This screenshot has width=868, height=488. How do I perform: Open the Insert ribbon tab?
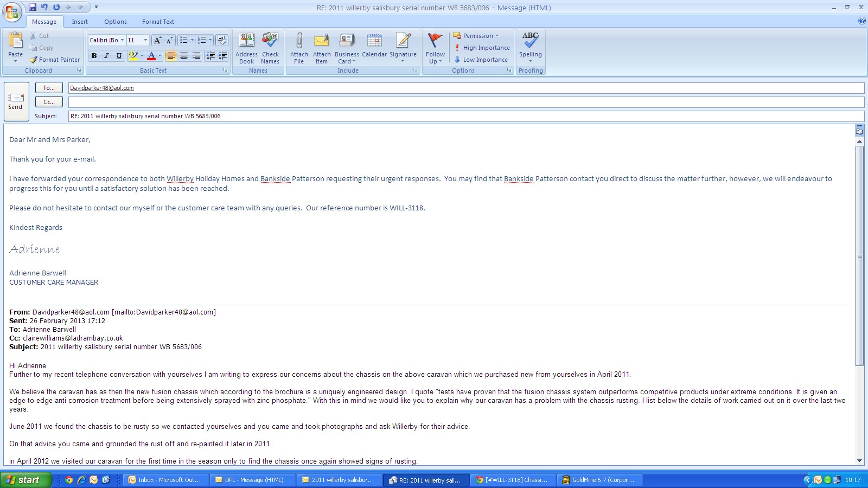[80, 22]
